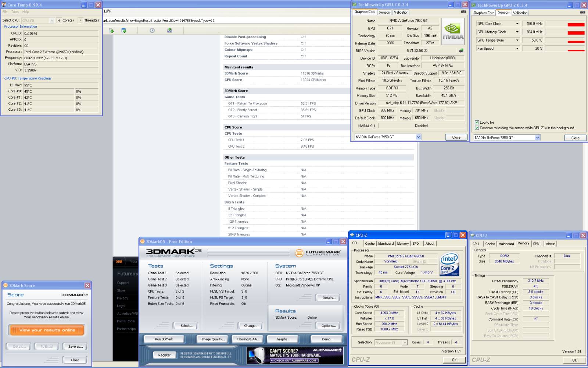Switch to Validation tab in left GPU-Z window
Viewport: 588px width, 368px height.
pos(401,12)
